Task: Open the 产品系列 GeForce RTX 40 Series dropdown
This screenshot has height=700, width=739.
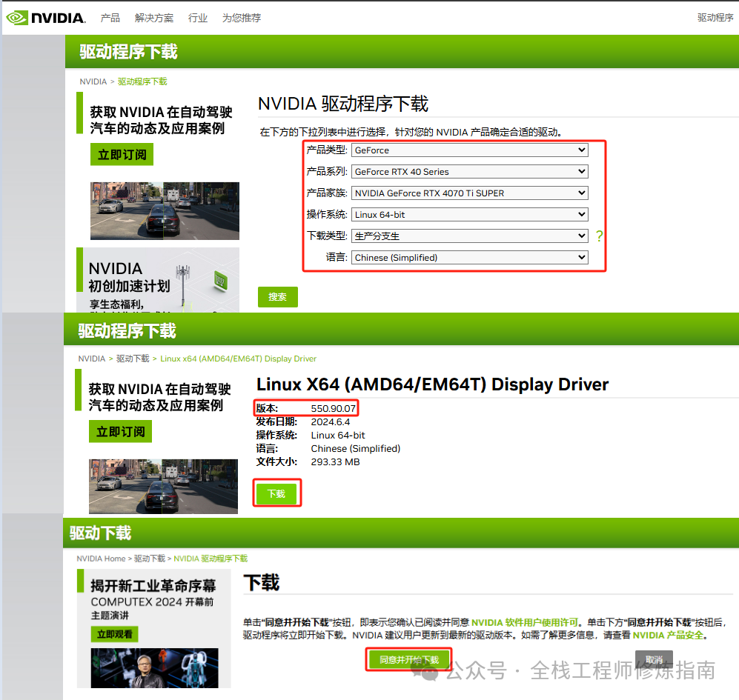Action: click(469, 171)
